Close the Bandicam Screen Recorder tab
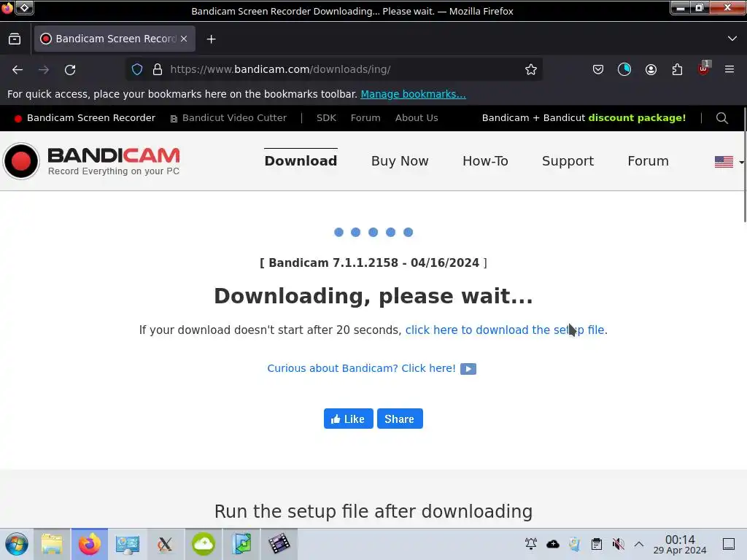This screenshot has height=560, width=747. [184, 39]
